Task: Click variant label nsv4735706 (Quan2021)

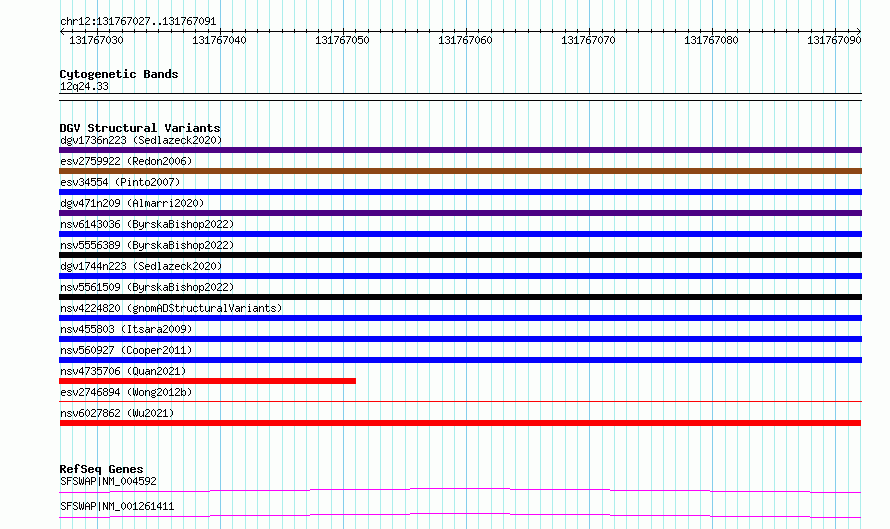Action: point(123,371)
